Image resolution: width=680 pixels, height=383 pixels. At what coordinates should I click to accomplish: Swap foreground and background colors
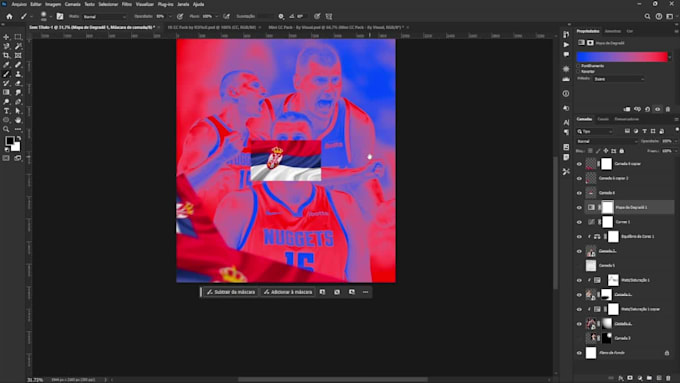[18, 138]
